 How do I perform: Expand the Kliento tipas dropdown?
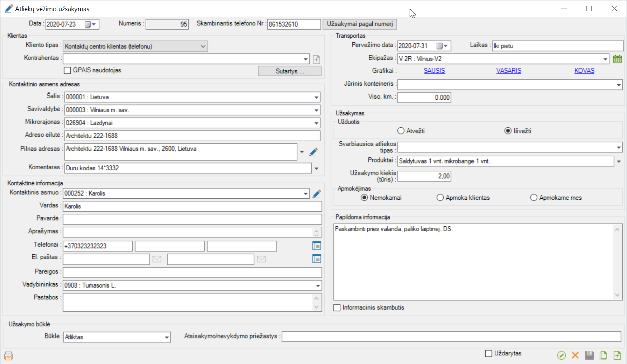tap(203, 46)
